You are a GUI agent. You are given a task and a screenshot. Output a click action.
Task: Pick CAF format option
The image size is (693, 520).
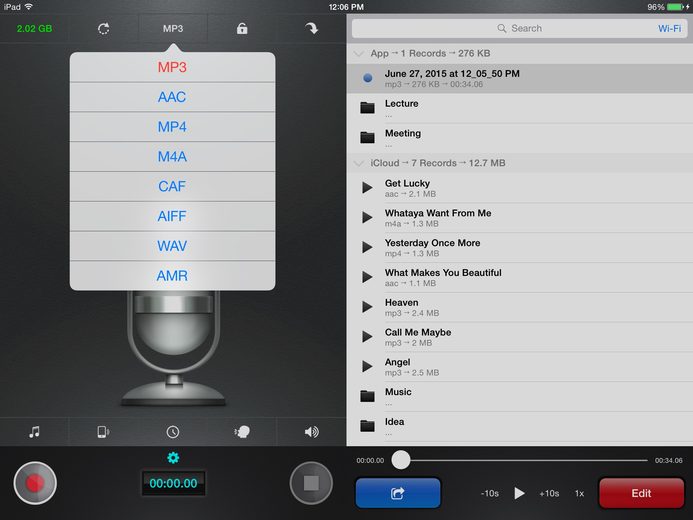(x=172, y=186)
